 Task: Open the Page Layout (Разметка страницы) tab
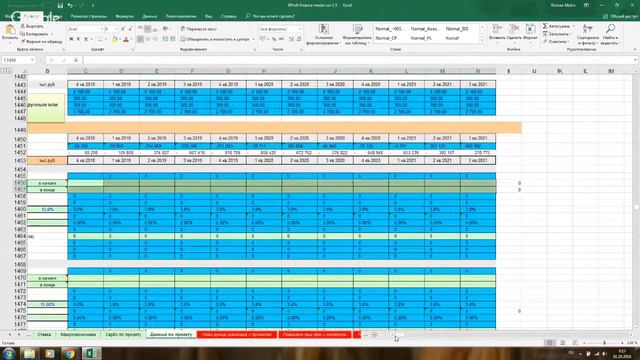pyautogui.click(x=89, y=16)
